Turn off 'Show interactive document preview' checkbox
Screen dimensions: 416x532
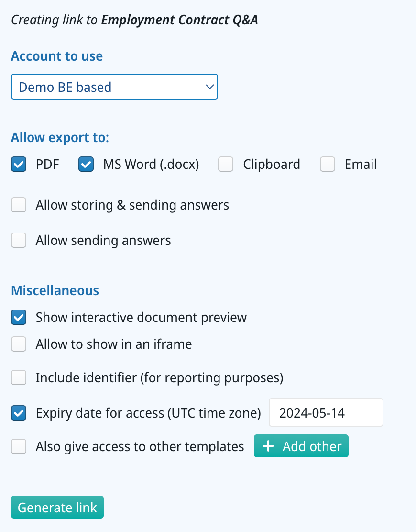[19, 317]
